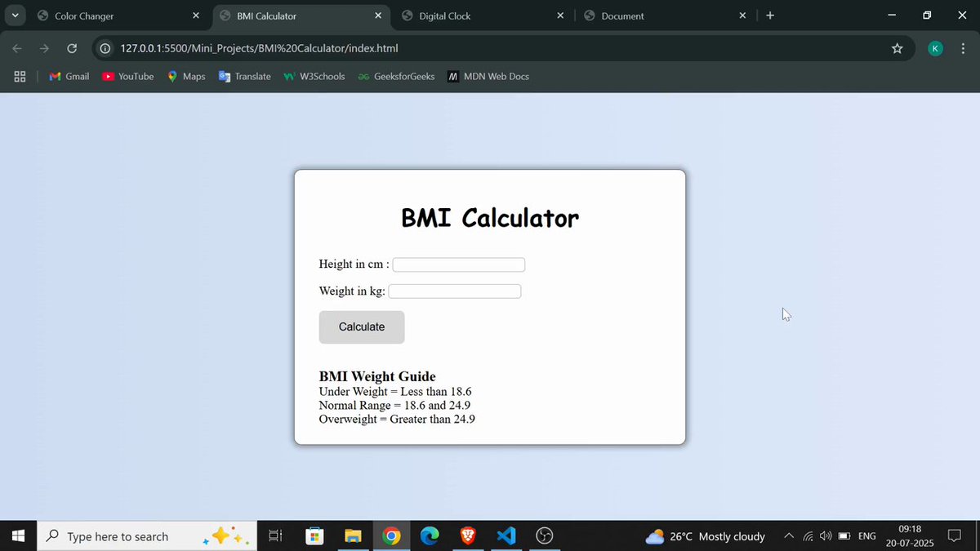Bookmark this page with the star icon
Screen dimensions: 980x551
897,48
